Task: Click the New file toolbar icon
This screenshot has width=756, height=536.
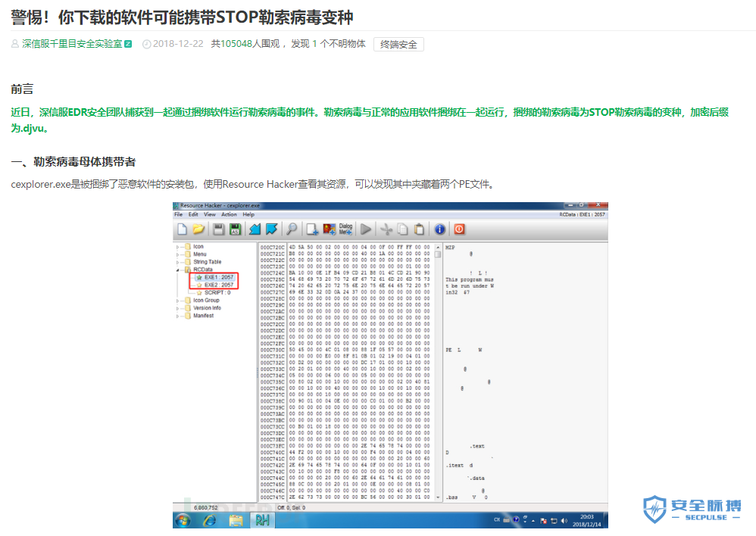Action: 183,229
